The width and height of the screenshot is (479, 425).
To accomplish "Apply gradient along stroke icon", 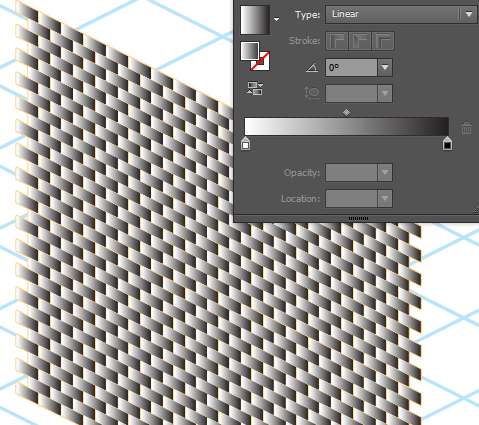I will [360, 41].
